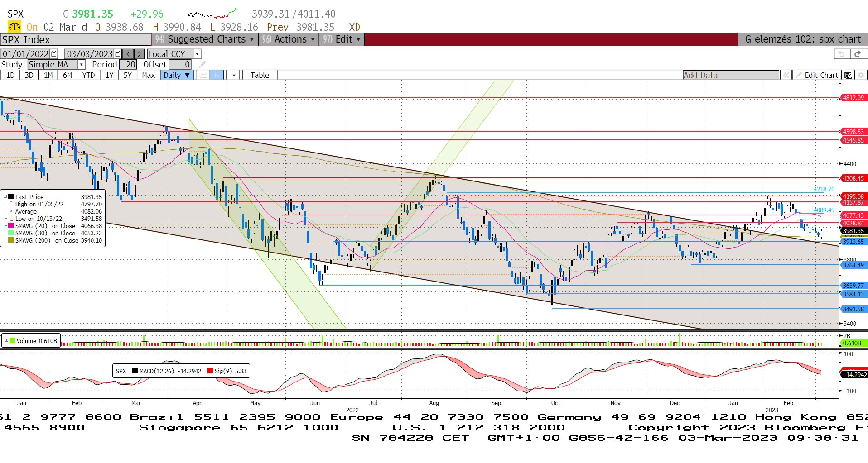Click the yellow gauge icon near On
This screenshot has width=868, height=463.
14,27
